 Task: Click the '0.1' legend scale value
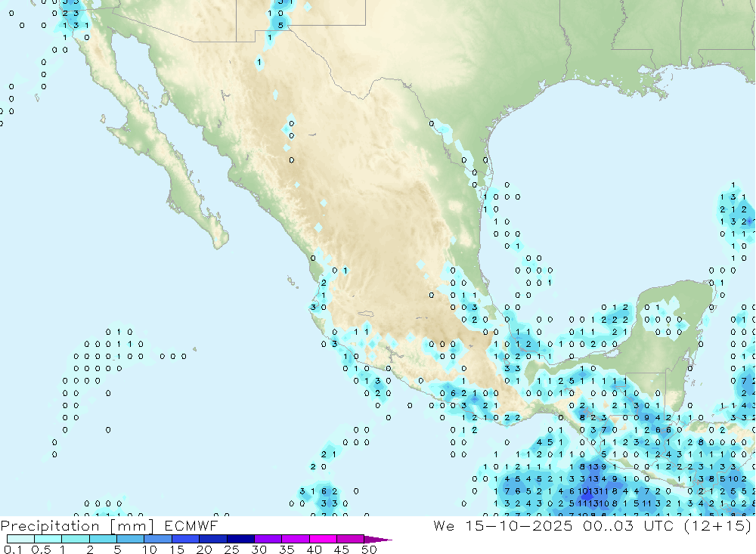(x=13, y=549)
